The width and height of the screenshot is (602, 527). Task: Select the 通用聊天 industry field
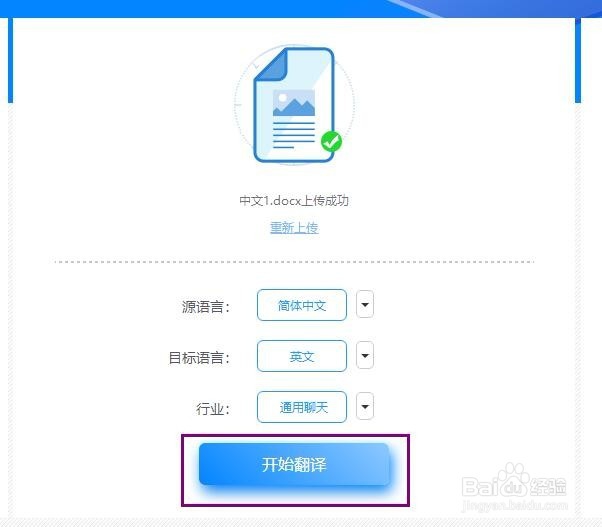pos(302,407)
